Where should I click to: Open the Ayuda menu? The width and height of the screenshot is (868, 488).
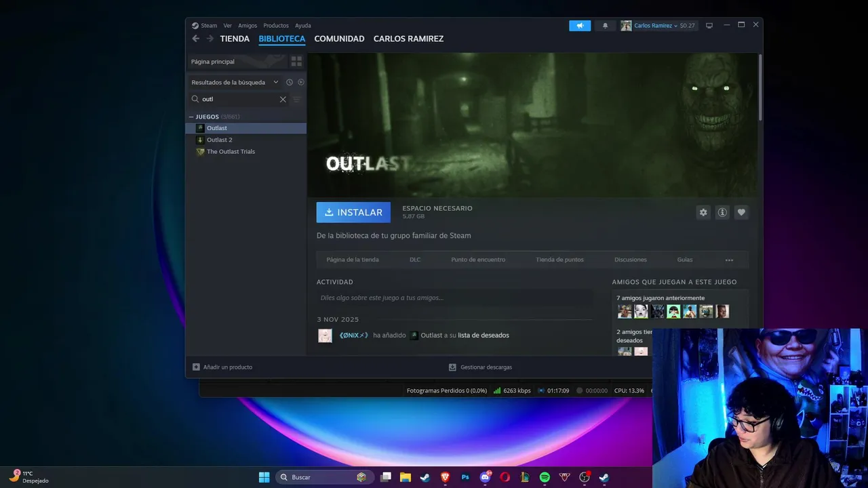(303, 26)
